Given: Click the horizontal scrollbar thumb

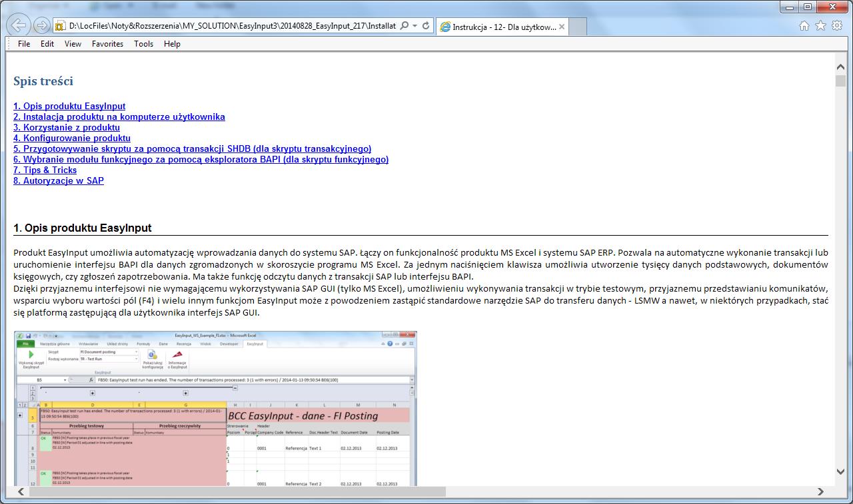Looking at the screenshot, I should click(x=237, y=491).
